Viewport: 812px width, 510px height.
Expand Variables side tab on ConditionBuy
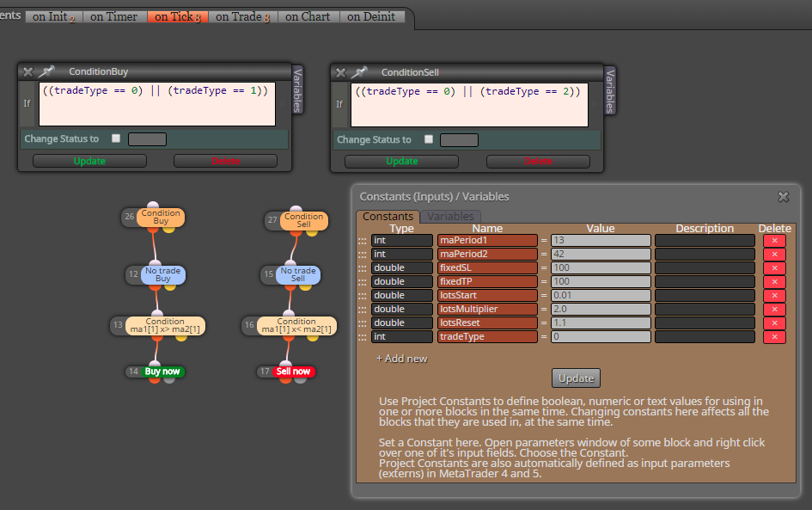(297, 89)
